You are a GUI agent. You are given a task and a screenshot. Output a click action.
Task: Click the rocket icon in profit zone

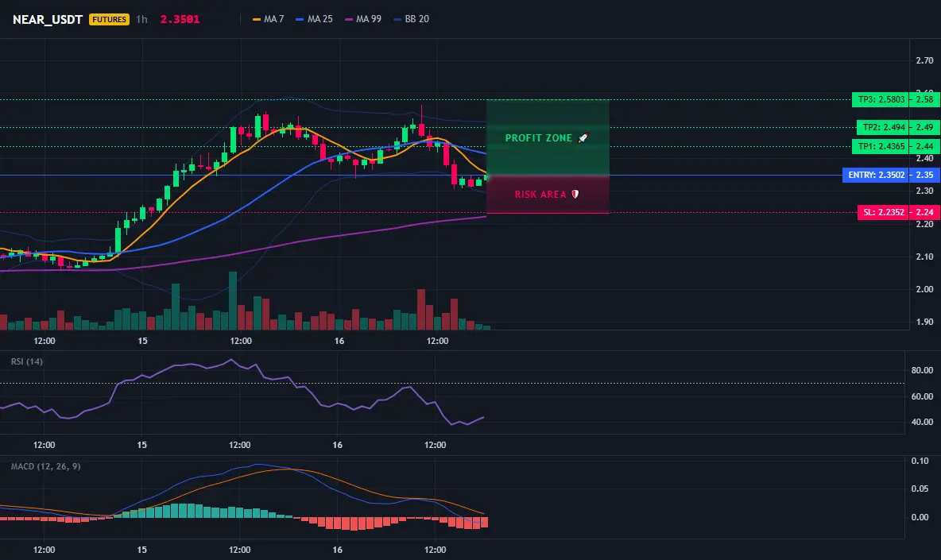coord(583,138)
